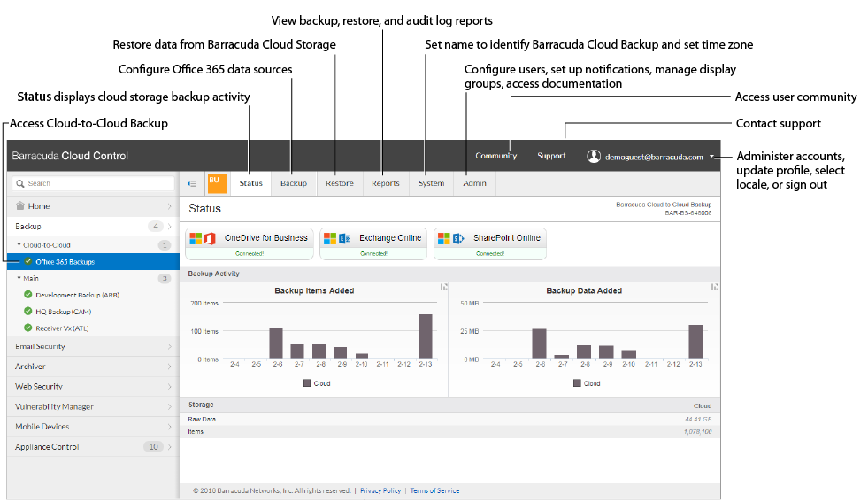Open the Privacy Policy link
The height and width of the screenshot is (502, 868).
click(x=380, y=490)
